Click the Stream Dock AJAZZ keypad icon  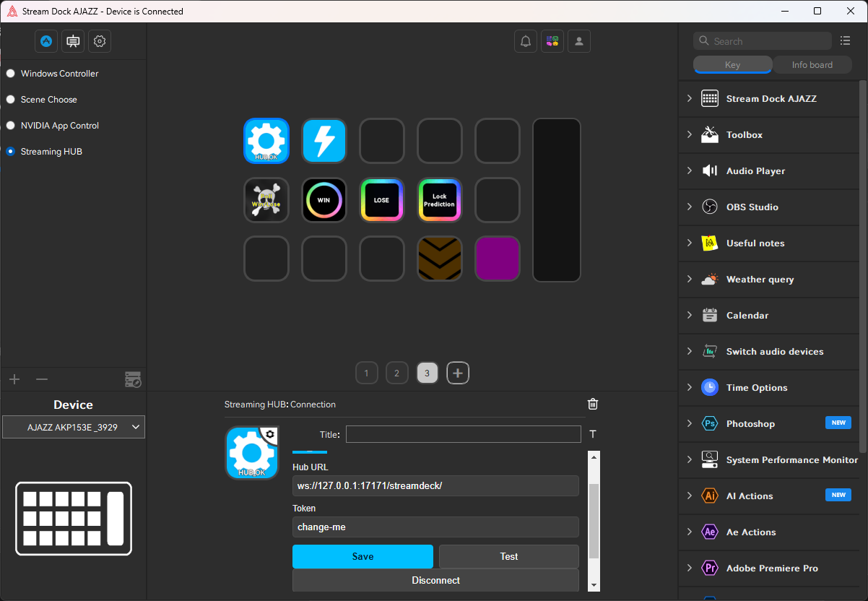tap(710, 99)
